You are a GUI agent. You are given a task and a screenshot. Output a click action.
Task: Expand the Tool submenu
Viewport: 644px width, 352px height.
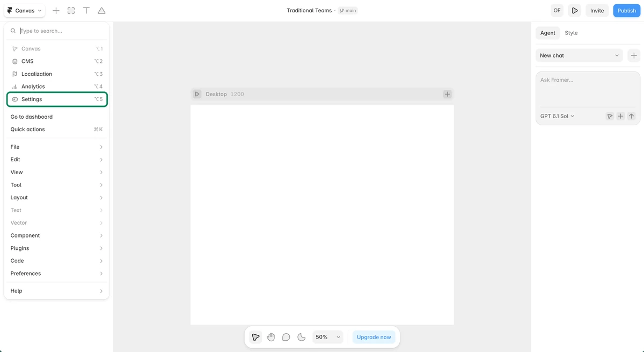tap(56, 185)
